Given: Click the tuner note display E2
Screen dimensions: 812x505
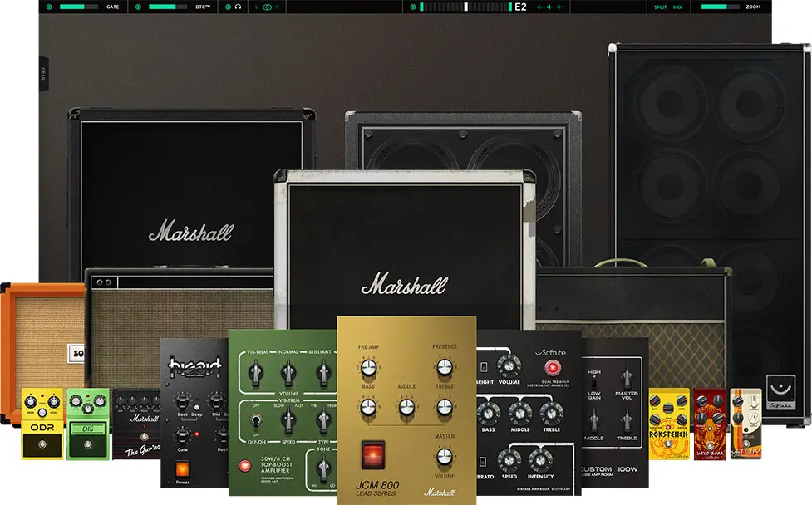Looking at the screenshot, I should tap(520, 7).
